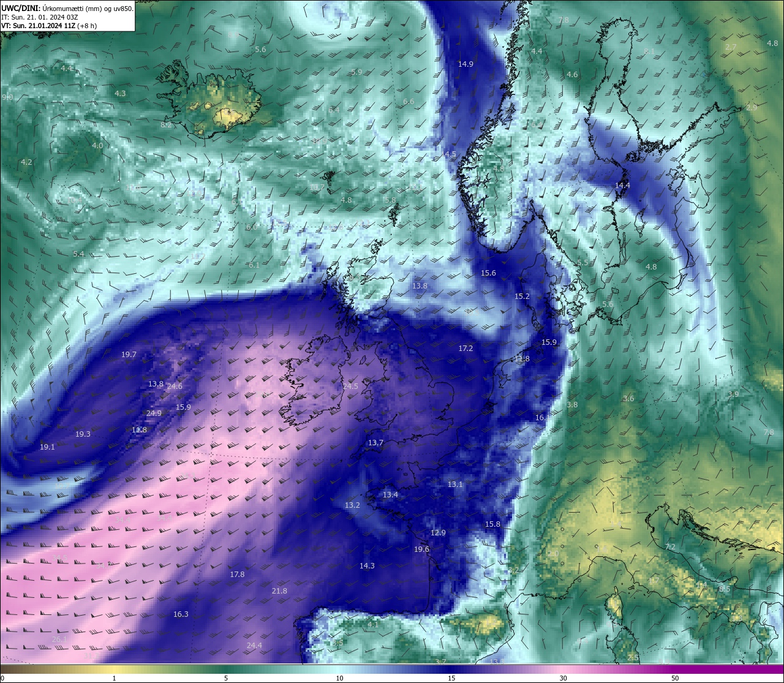Image resolution: width=784 pixels, height=683 pixels.
Task: Click the 4.1 value over northern Spain
Action: tap(373, 625)
